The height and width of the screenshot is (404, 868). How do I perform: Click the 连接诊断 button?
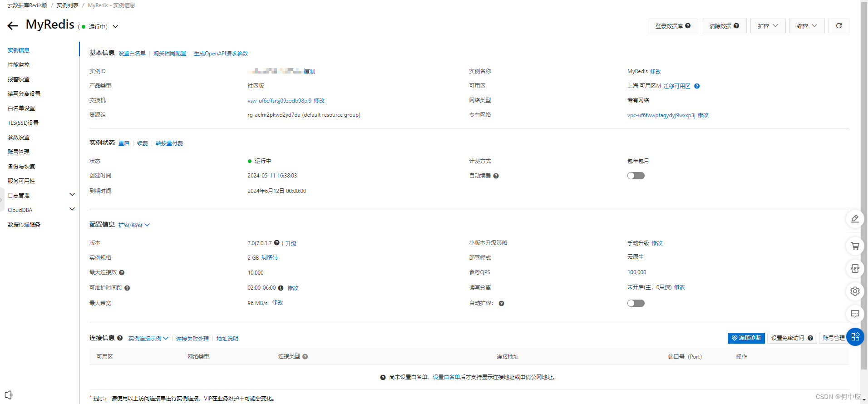tap(746, 338)
